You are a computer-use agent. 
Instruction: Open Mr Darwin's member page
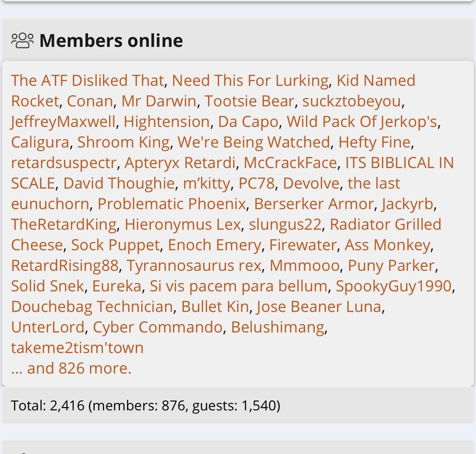click(159, 101)
